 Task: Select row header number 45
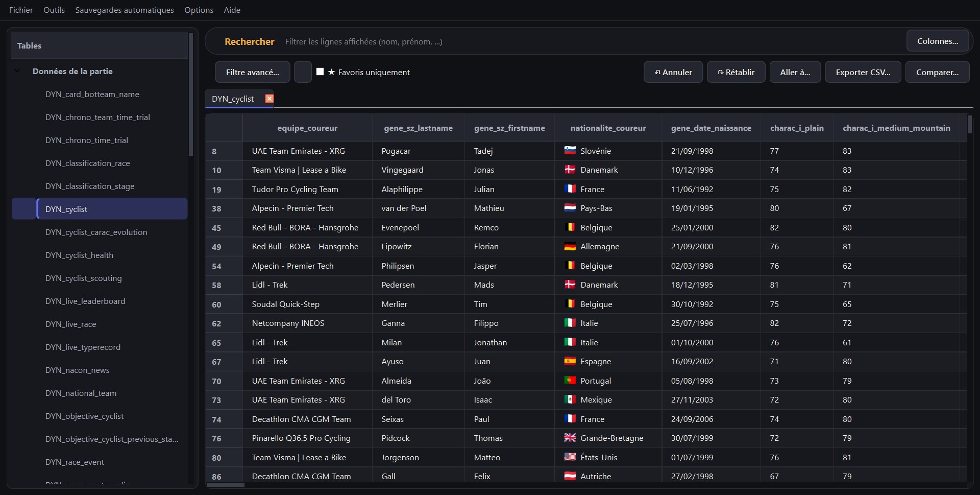[x=224, y=228]
